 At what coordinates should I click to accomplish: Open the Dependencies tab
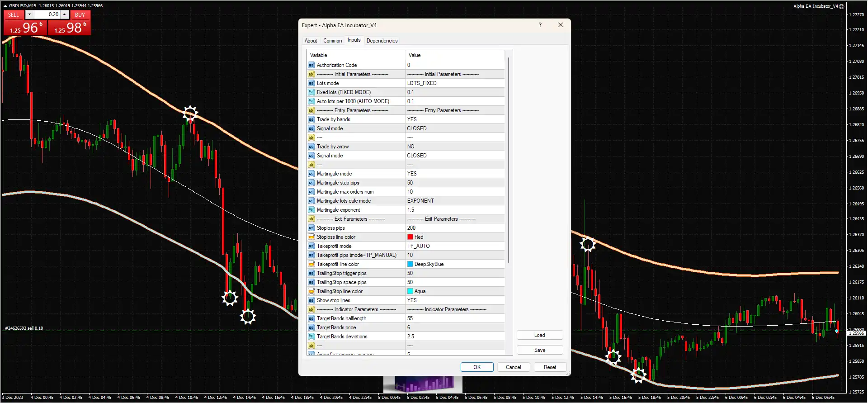(x=382, y=41)
